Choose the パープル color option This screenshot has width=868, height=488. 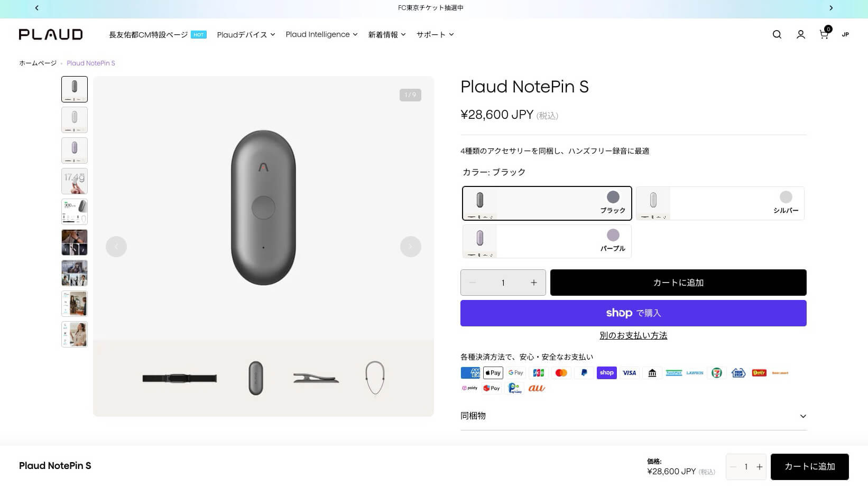pos(547,241)
